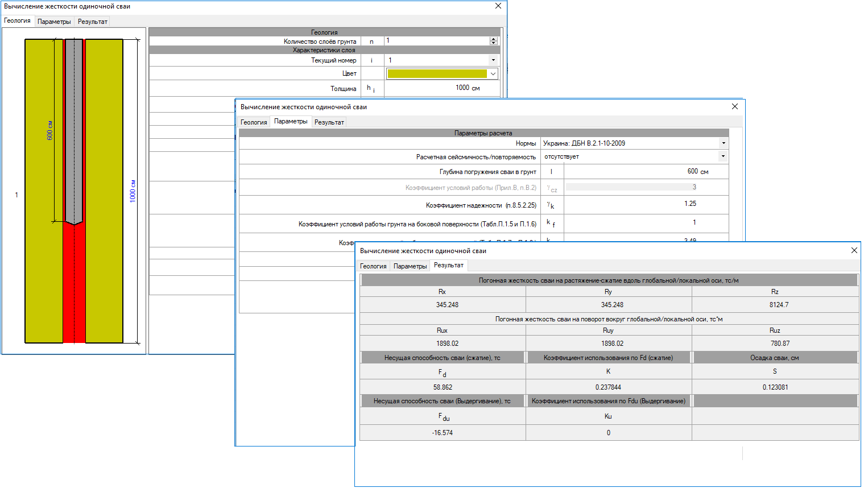Click soil layer label 1 in diagram
The image size is (868, 492).
point(16,195)
